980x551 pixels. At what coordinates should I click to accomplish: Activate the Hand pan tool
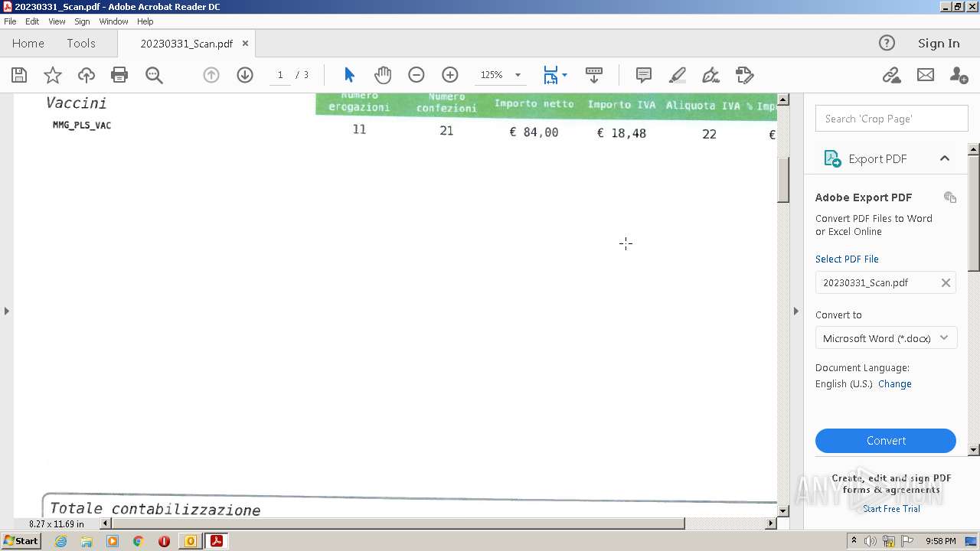tap(383, 75)
